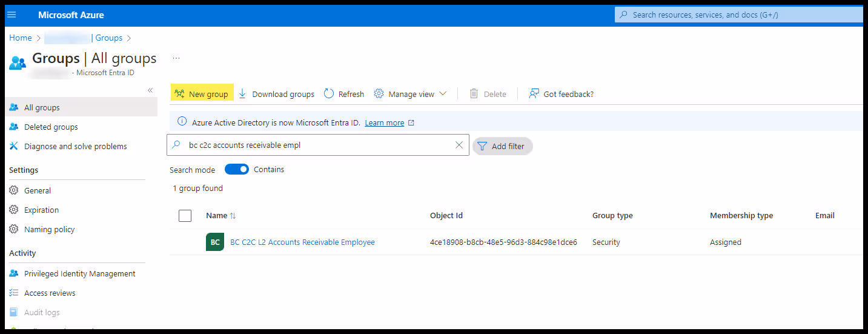This screenshot has width=868, height=334.
Task: Open the ellipsis more options next to title
Action: click(176, 59)
